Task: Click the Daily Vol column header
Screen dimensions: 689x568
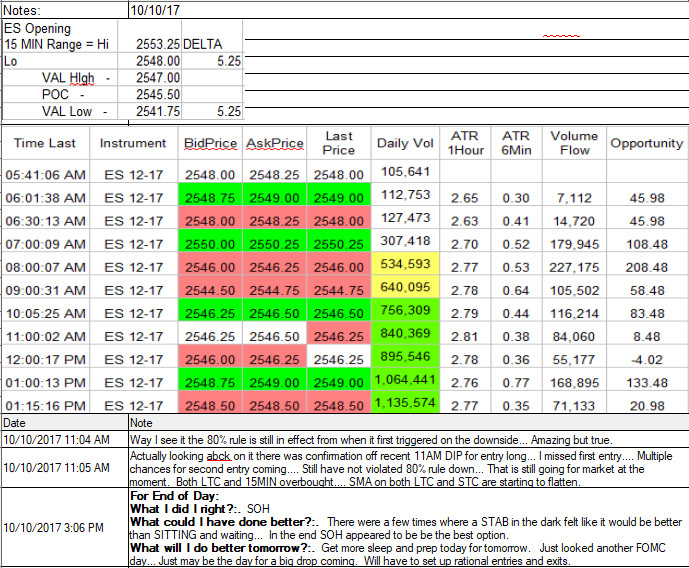Action: tap(405, 143)
